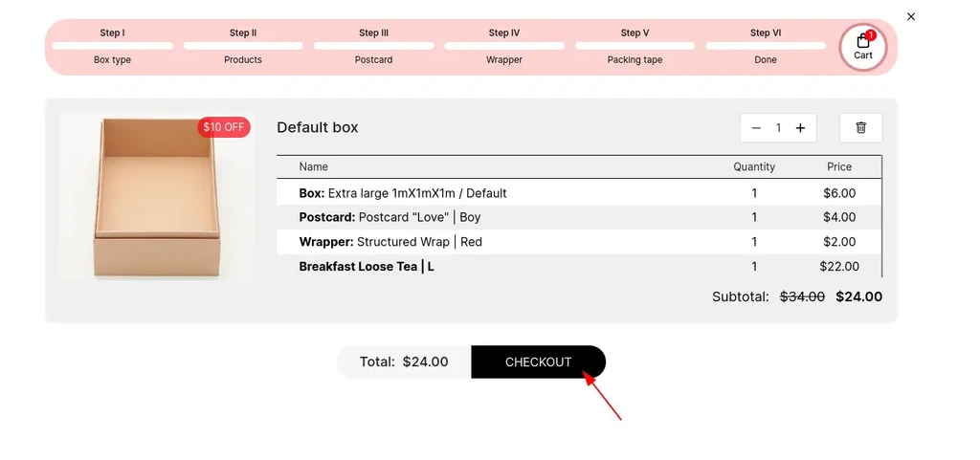
Task: Go to Step VI Done
Action: 766,46
